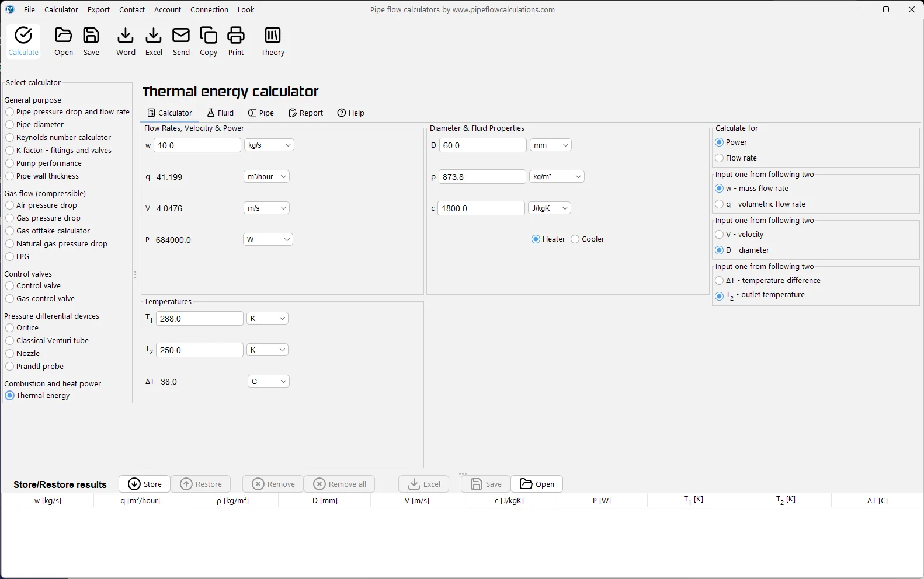Export results with the Excel toolbar icon
The image size is (924, 579).
154,41
